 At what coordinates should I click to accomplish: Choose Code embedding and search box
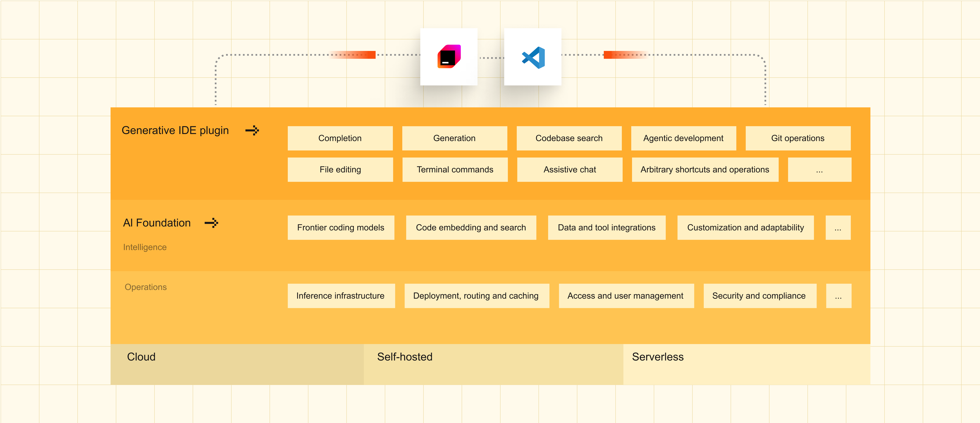point(471,228)
